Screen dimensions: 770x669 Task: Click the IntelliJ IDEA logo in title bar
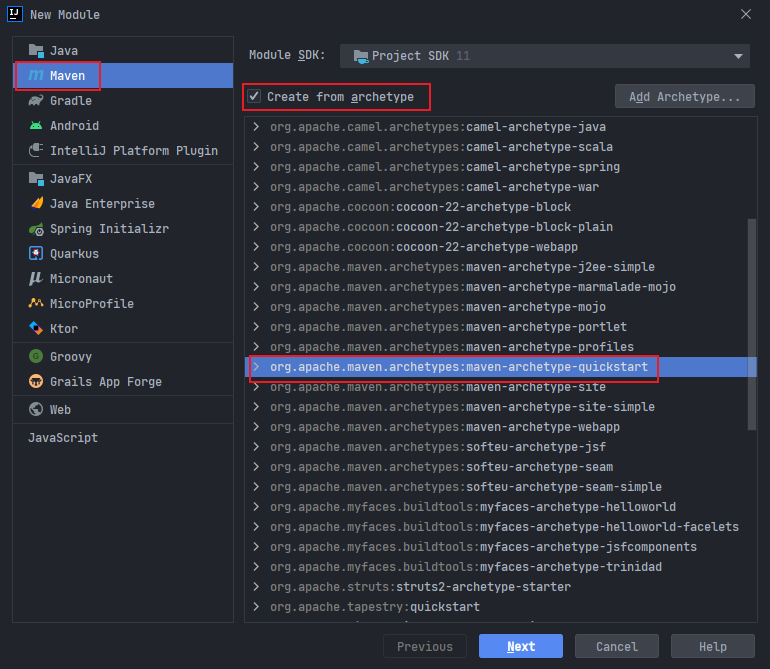coord(15,14)
